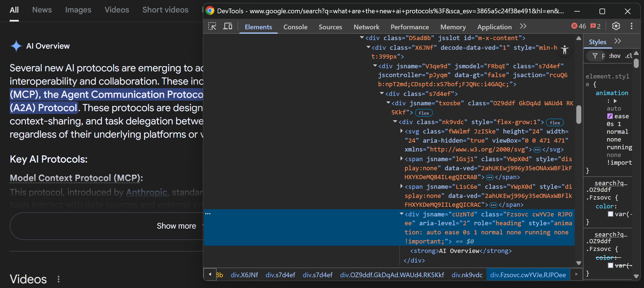This screenshot has height=288, width=644.
Task: Click the flex badge on the nk9vdc div
Action: pyautogui.click(x=555, y=122)
